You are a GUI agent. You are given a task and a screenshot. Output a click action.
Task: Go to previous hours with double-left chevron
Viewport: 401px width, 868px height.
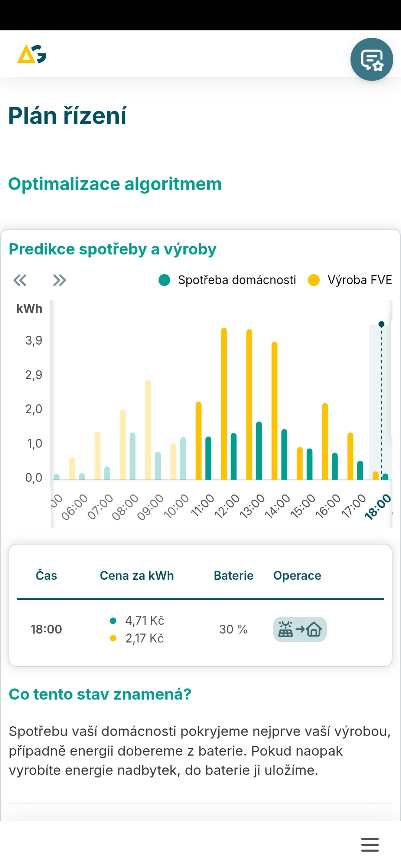20,280
